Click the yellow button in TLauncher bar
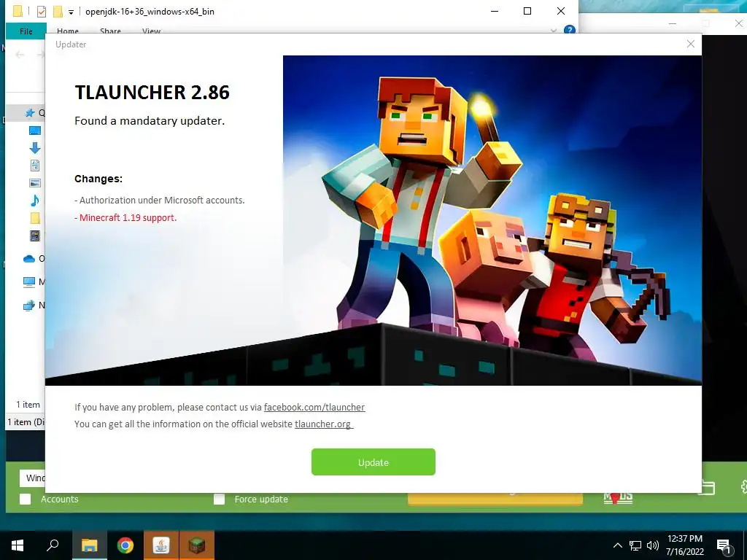 tap(495, 499)
